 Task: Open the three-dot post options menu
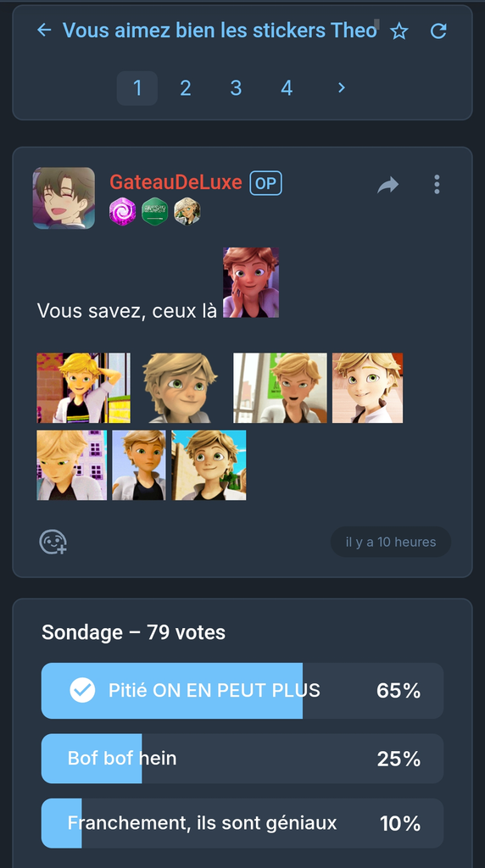click(437, 184)
